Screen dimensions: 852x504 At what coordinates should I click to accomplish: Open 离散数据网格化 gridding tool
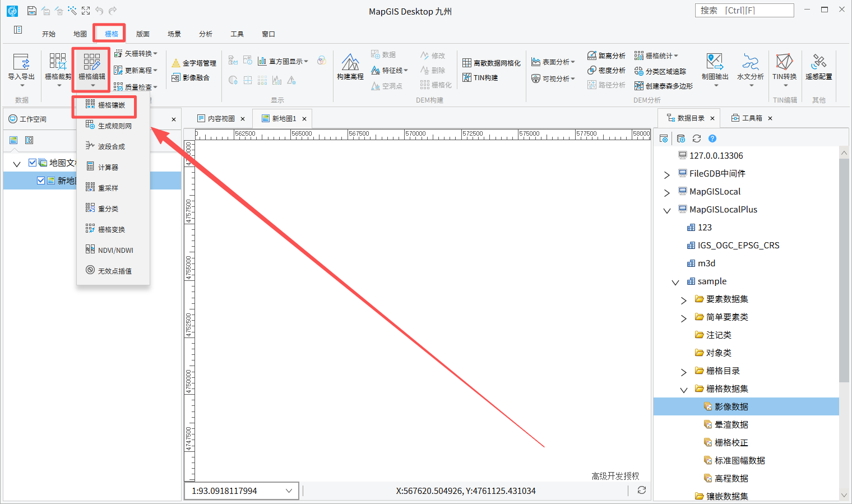(x=492, y=63)
